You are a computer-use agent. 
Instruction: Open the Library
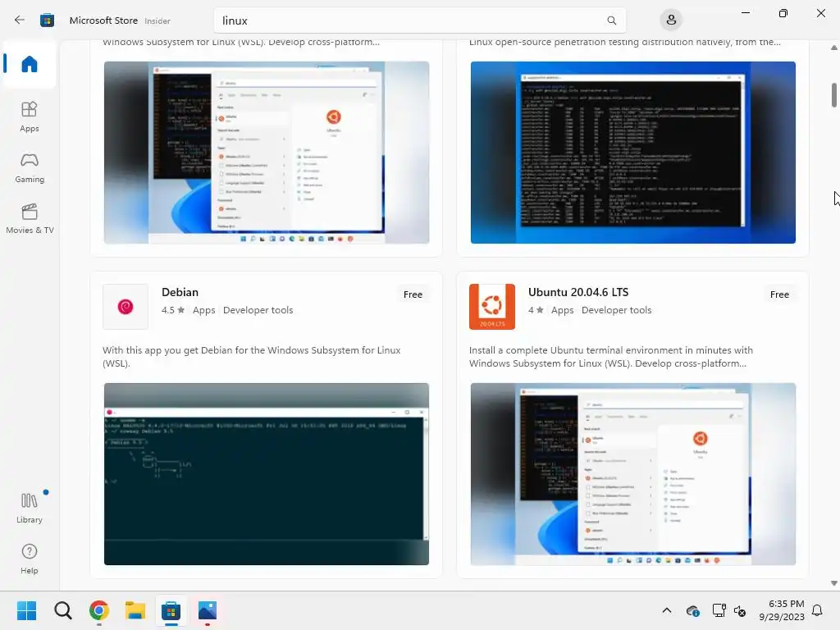(x=30, y=509)
